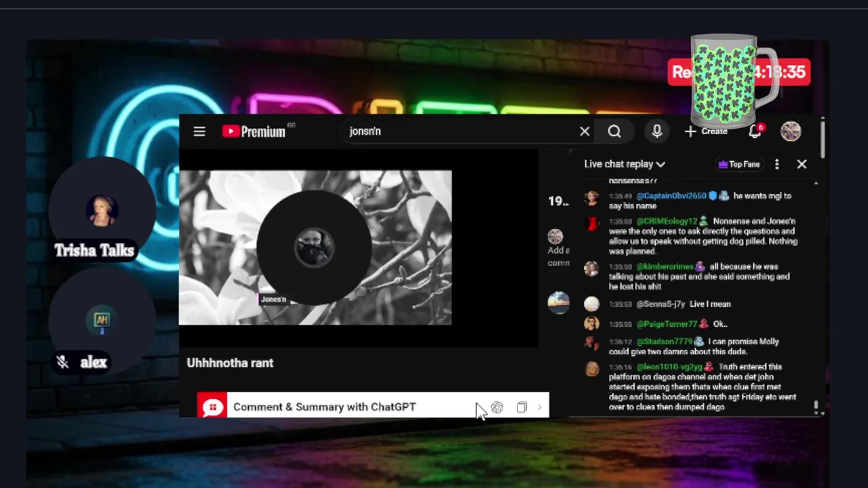Expand summary bar with chevron arrow

click(x=540, y=407)
